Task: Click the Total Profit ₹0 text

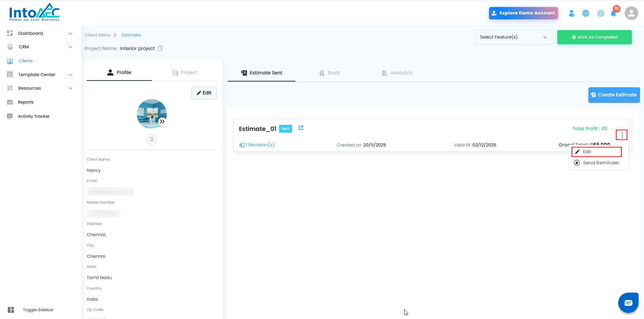Action: (x=590, y=129)
